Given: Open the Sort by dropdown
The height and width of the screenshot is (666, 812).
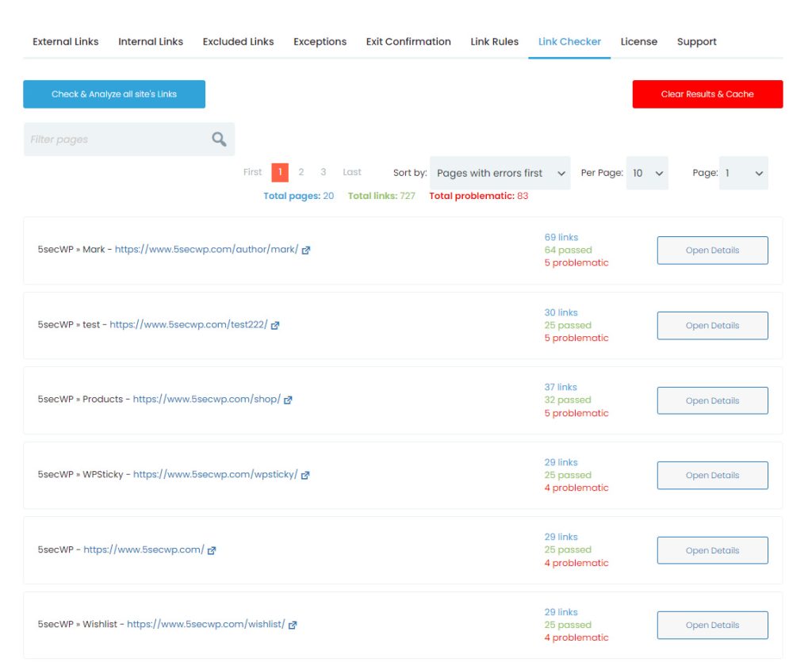Looking at the screenshot, I should (500, 173).
